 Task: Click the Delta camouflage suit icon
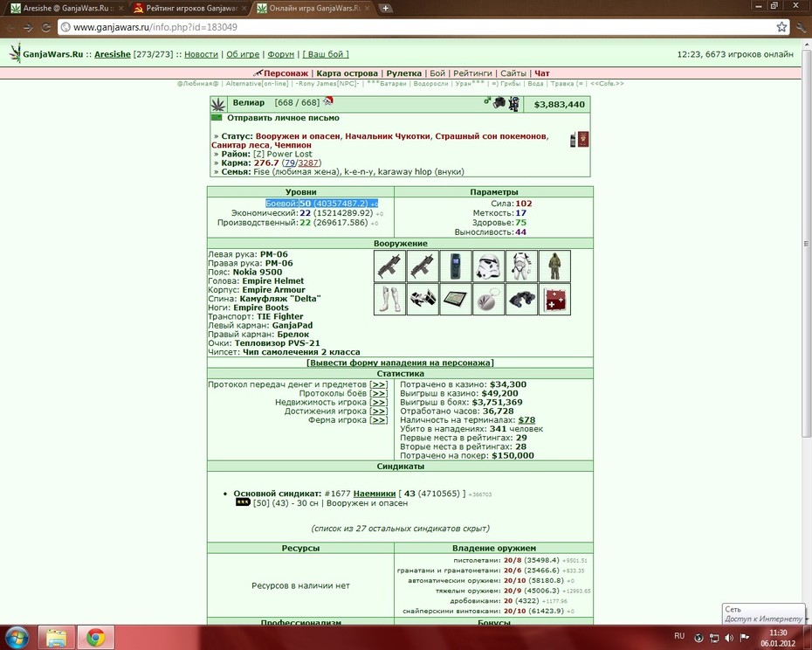pos(554,266)
